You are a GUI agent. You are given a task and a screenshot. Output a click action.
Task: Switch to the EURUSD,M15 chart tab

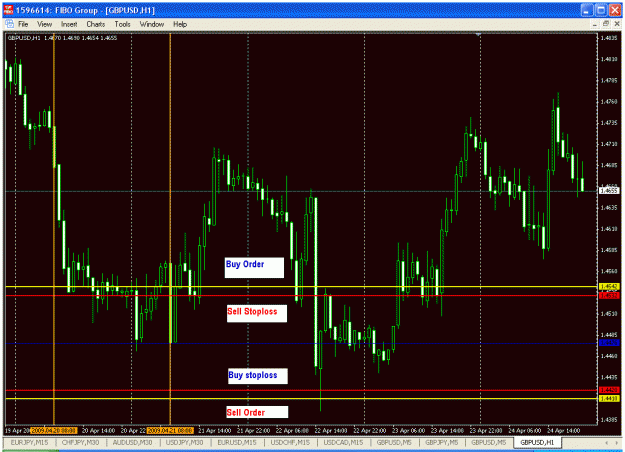click(237, 442)
